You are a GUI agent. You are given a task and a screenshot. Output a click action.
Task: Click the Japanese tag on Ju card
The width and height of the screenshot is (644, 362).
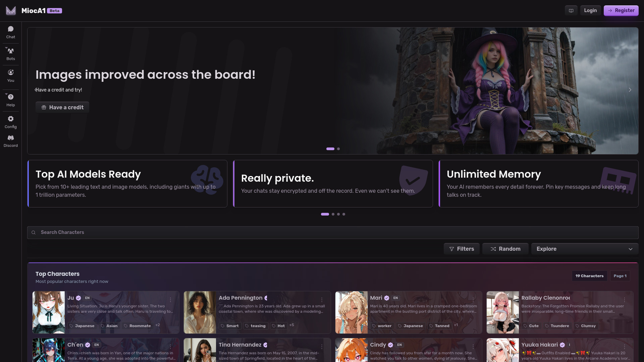(82, 326)
